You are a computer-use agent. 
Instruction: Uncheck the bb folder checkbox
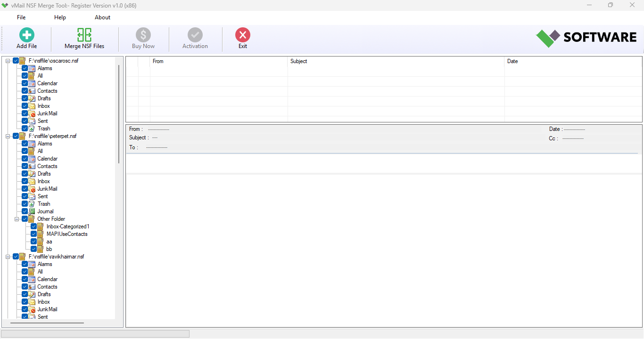pos(33,249)
